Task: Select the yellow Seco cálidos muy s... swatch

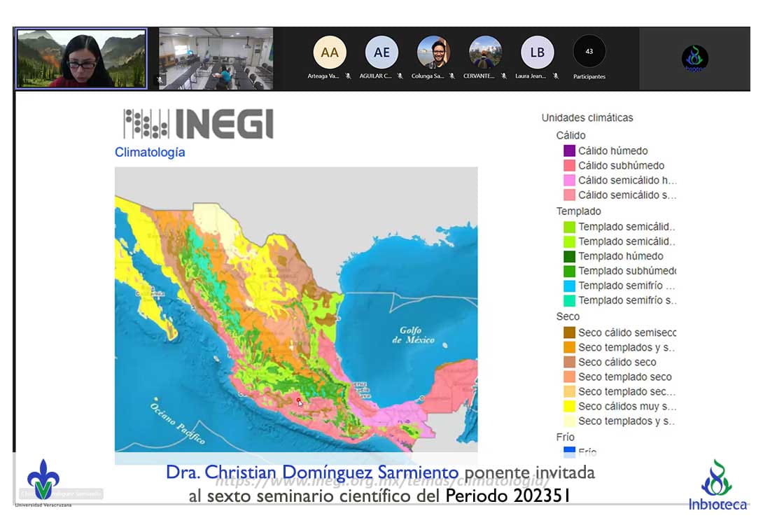Action: click(x=569, y=406)
